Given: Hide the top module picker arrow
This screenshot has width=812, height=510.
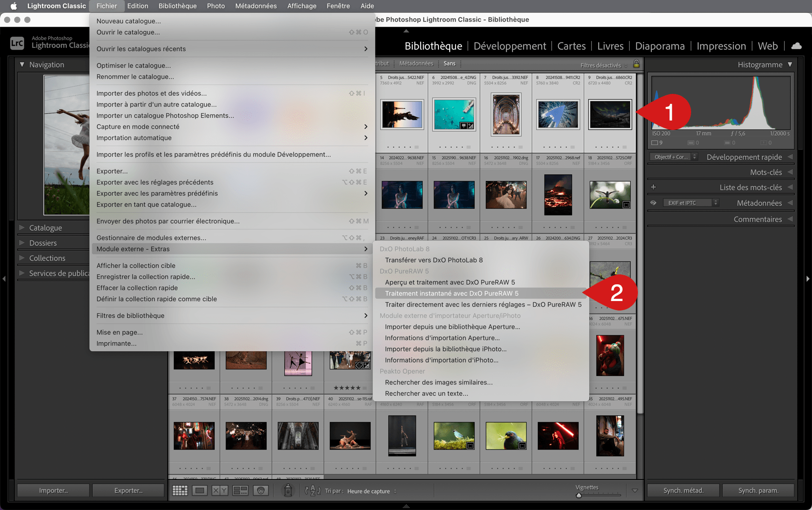Looking at the screenshot, I should 406,31.
